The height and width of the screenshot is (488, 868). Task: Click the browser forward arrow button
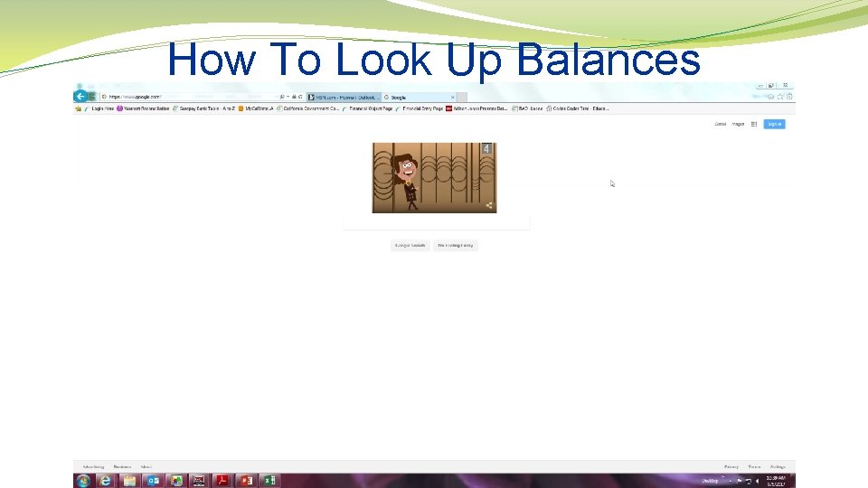[92, 97]
